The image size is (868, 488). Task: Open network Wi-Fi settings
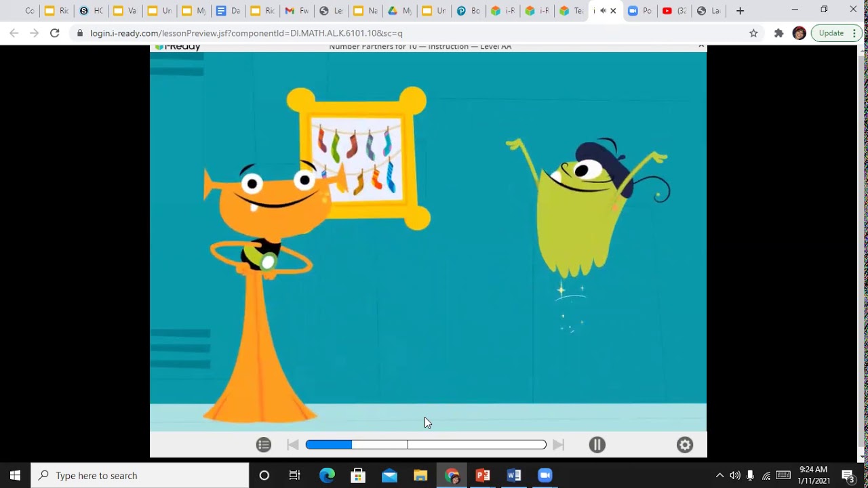pyautogui.click(x=766, y=475)
